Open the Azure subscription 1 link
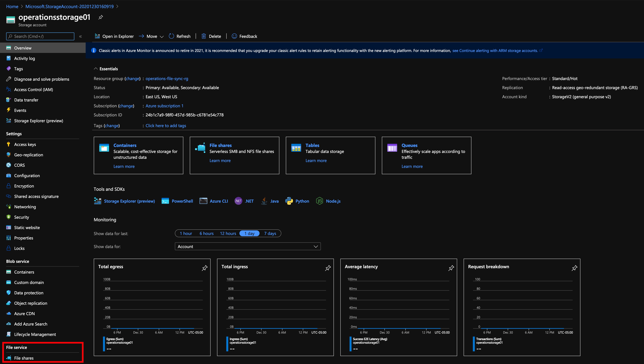 pyautogui.click(x=164, y=106)
